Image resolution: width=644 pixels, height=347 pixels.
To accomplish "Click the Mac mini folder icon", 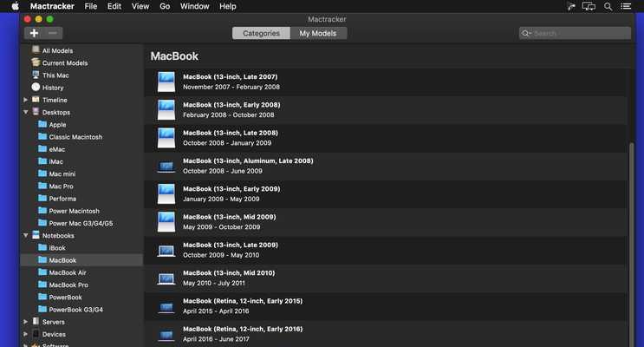I will [x=42, y=173].
